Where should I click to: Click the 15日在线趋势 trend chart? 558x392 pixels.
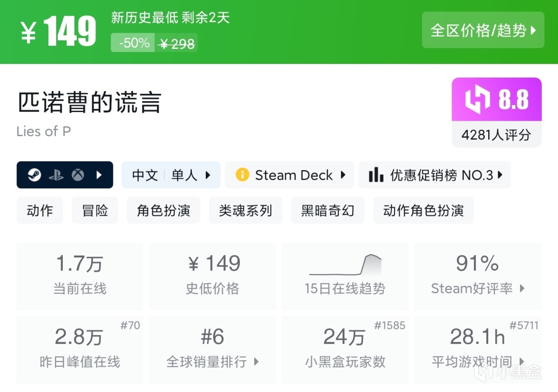(x=345, y=265)
